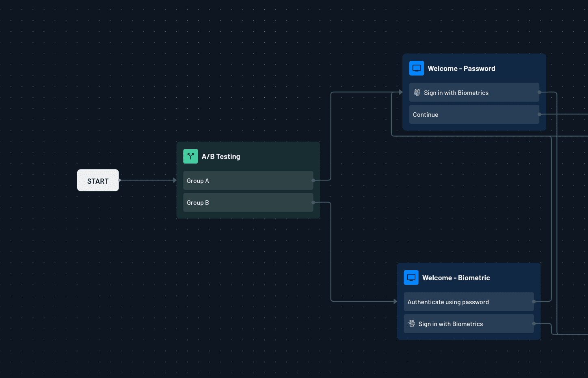Click the A/B Testing input arrow

pos(175,180)
